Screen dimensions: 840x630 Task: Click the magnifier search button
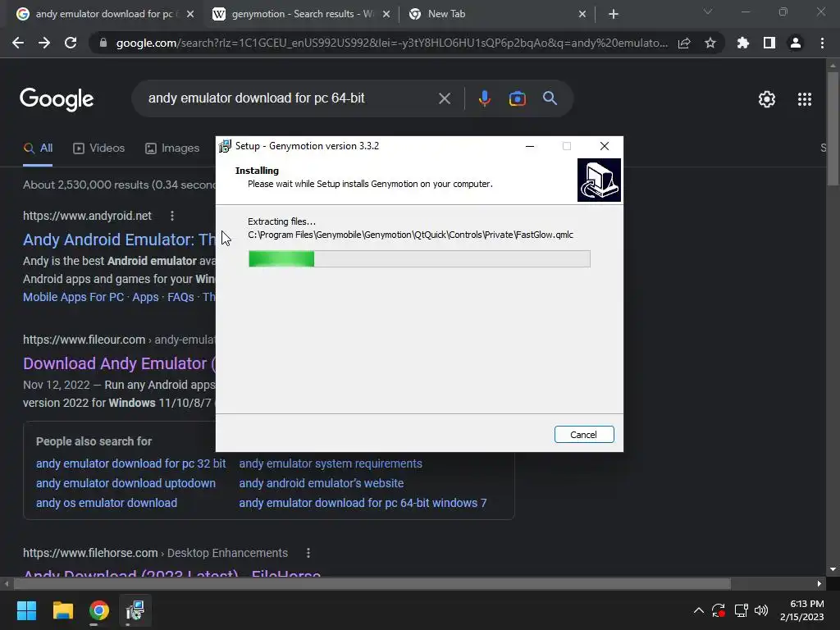pos(550,98)
